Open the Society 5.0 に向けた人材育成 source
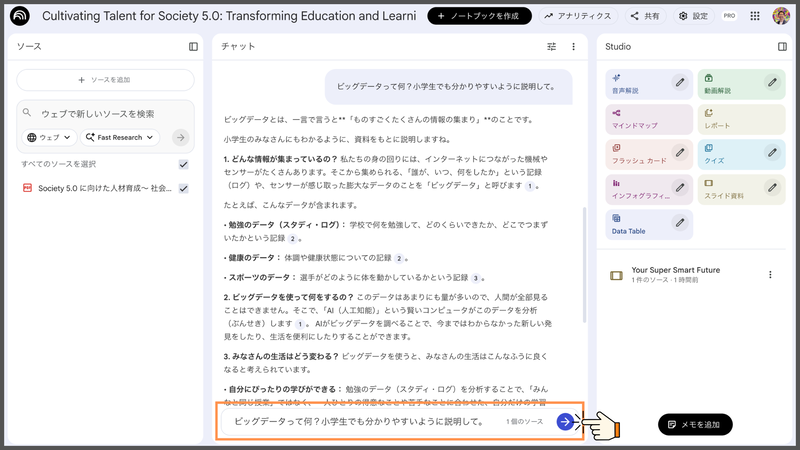The height and width of the screenshot is (450, 800). pos(105,188)
